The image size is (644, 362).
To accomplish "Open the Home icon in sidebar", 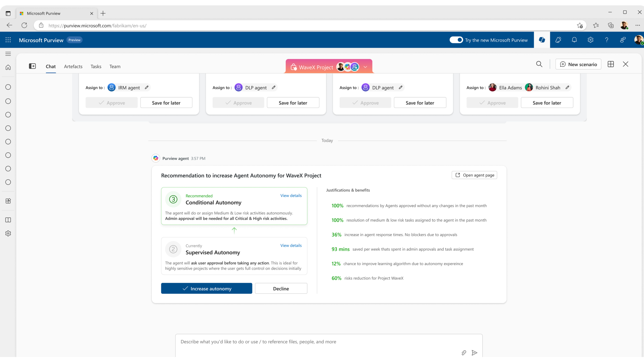I will (8, 67).
